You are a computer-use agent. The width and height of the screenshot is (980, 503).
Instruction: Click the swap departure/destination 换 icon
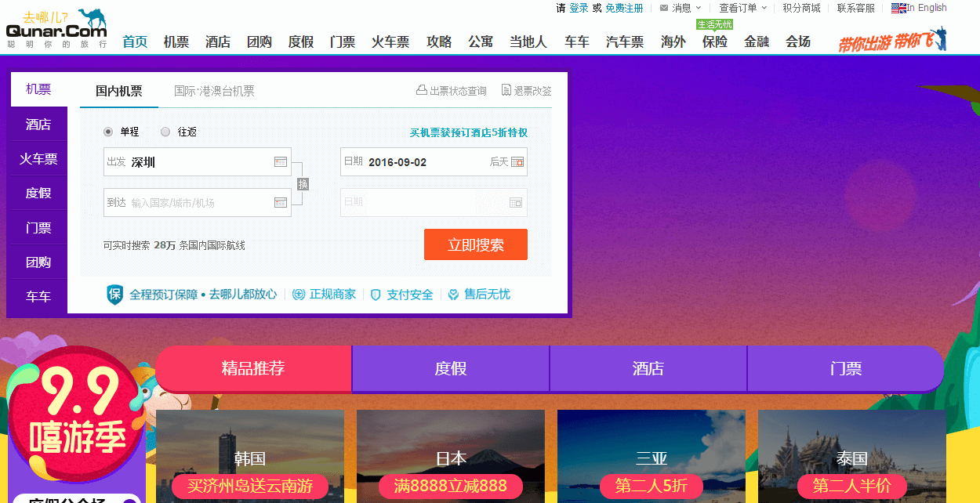(x=303, y=184)
